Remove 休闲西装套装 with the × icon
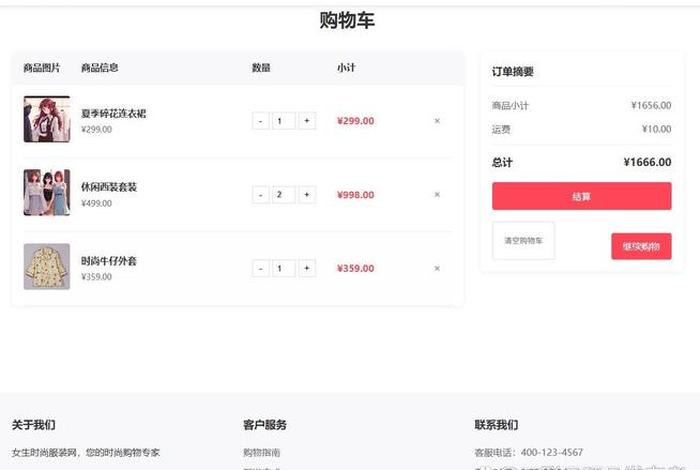 [437, 195]
